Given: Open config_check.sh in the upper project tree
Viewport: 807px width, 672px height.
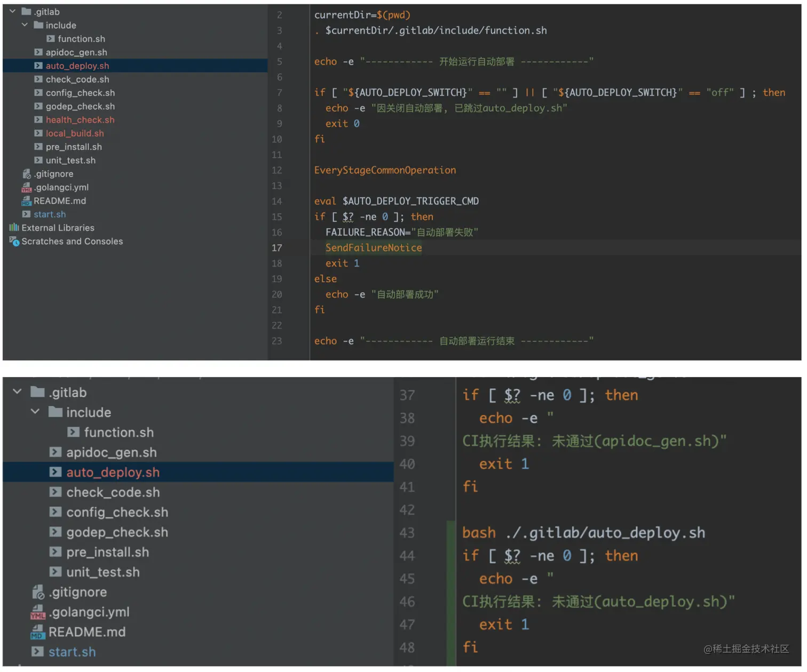Looking at the screenshot, I should pyautogui.click(x=80, y=93).
